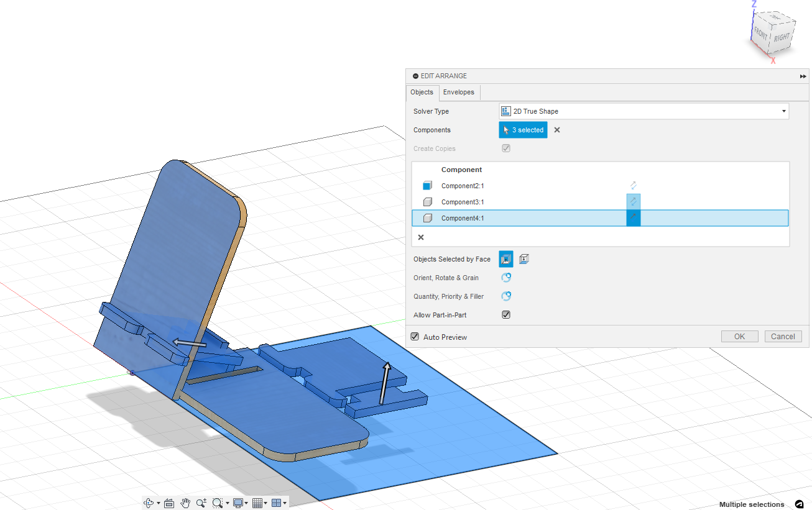
Task: Open Quantity, Priority & Filler settings icon
Action: tap(506, 296)
